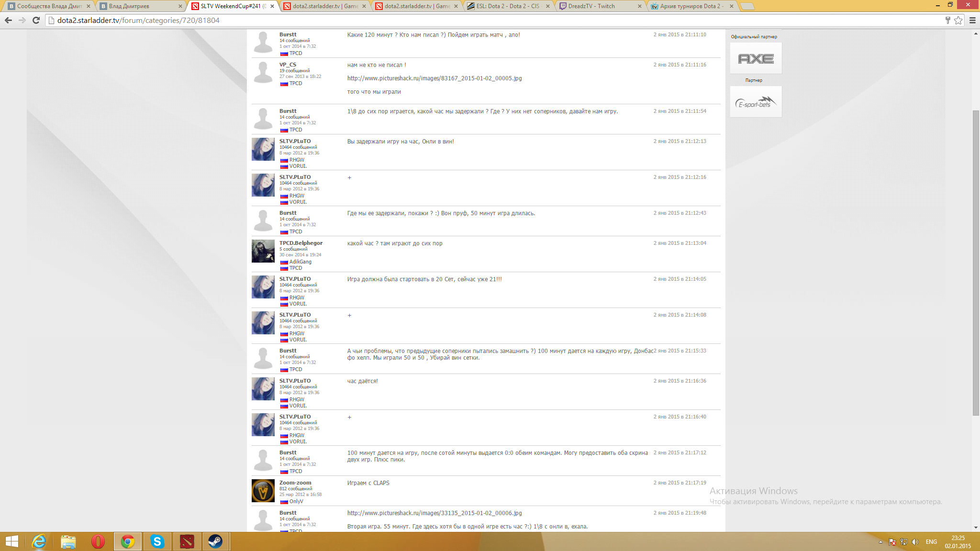The height and width of the screenshot is (551, 980).
Task: Show hidden tray icons arrow
Action: [x=880, y=542]
